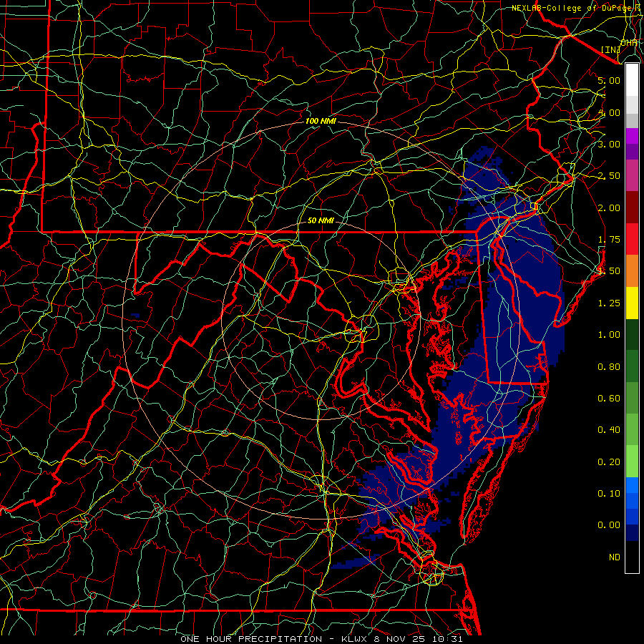Select the 2.50 scale label

(609, 176)
